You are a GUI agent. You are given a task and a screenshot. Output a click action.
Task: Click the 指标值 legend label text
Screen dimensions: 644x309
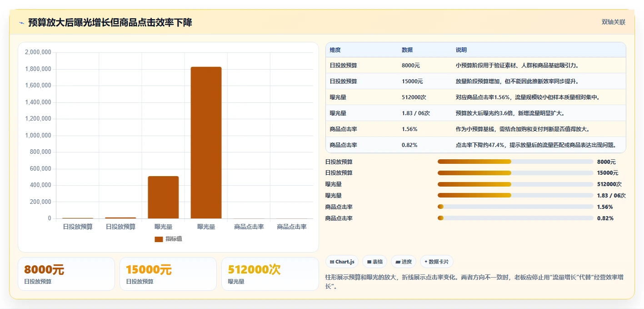[174, 239]
